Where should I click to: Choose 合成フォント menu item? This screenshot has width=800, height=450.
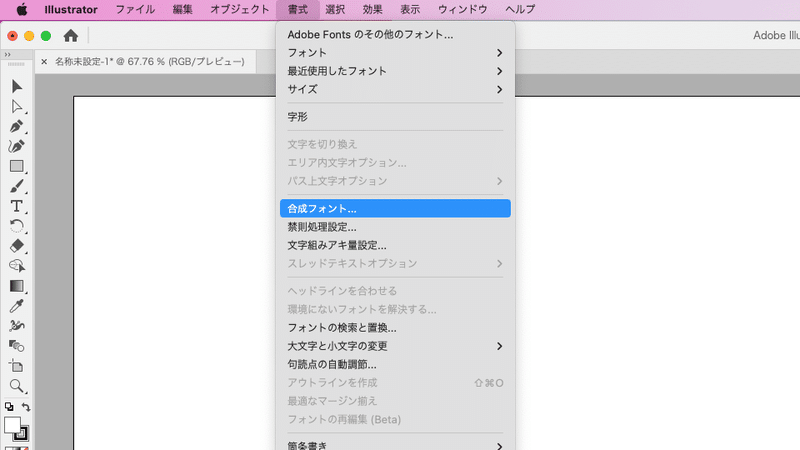tap(395, 209)
